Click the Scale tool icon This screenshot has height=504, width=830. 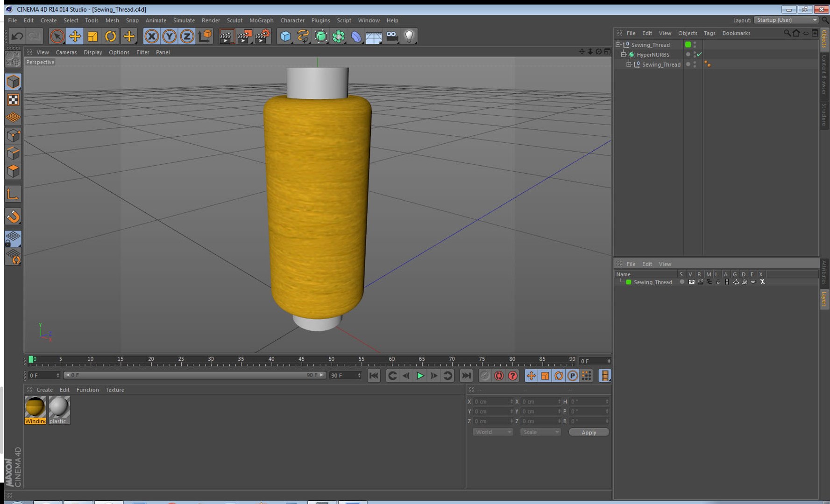(92, 36)
